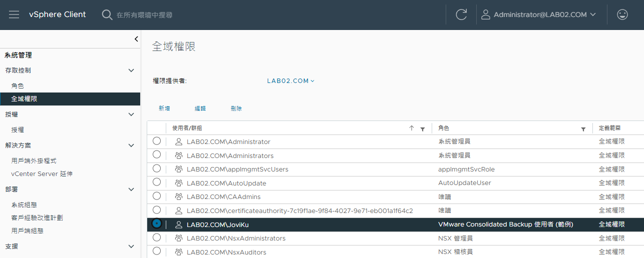The width and height of the screenshot is (644, 258).
Task: Click the applmgmtSvcRole role cell
Action: (466, 169)
